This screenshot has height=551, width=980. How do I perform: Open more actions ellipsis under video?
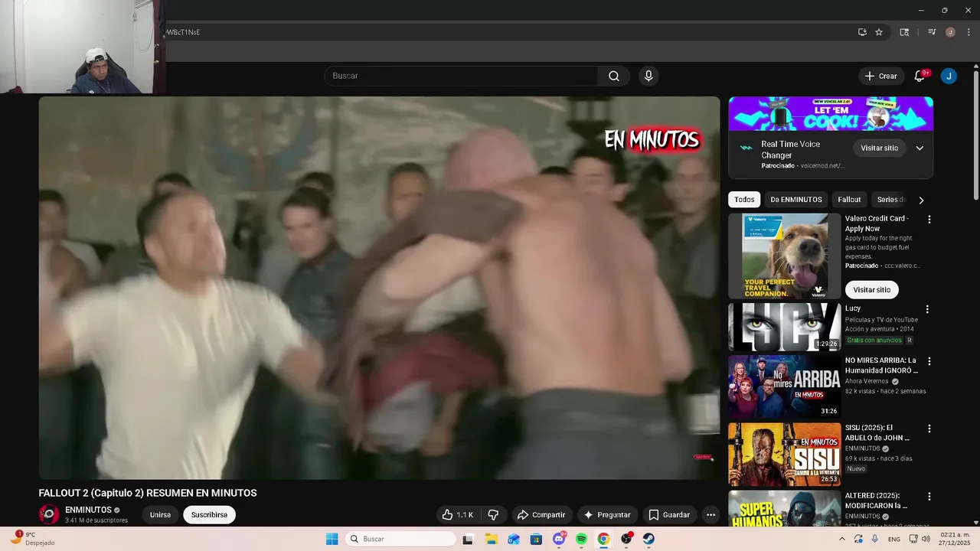710,515
